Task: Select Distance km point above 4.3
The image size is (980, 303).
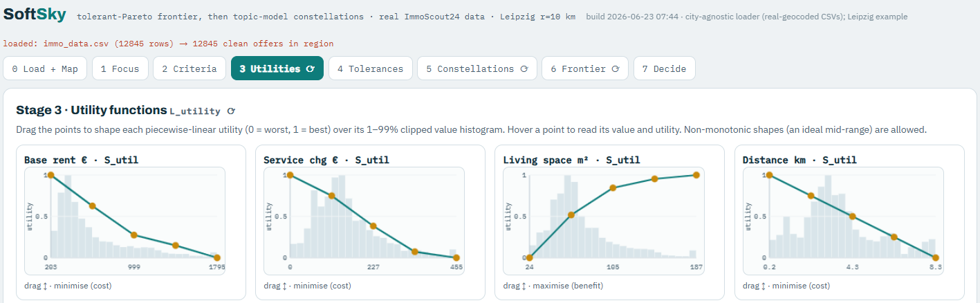Action: tap(852, 217)
